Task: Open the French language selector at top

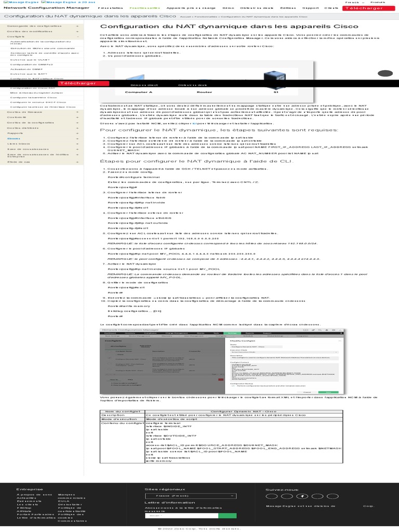Action: (355, 3)
